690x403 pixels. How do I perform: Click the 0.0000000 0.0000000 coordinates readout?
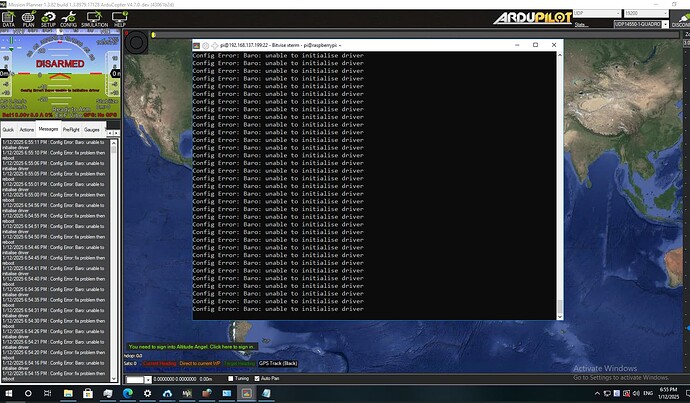175,379
